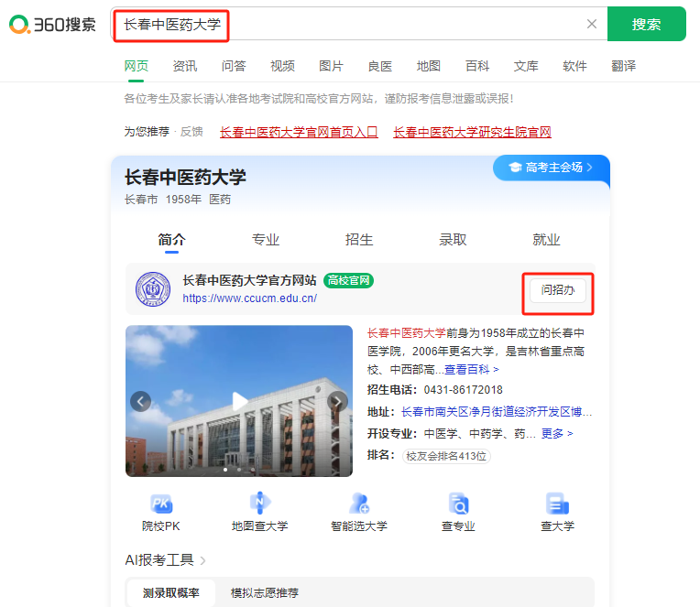700x607 pixels.
Task: Open 高考主会场 banner link
Action: point(552,168)
